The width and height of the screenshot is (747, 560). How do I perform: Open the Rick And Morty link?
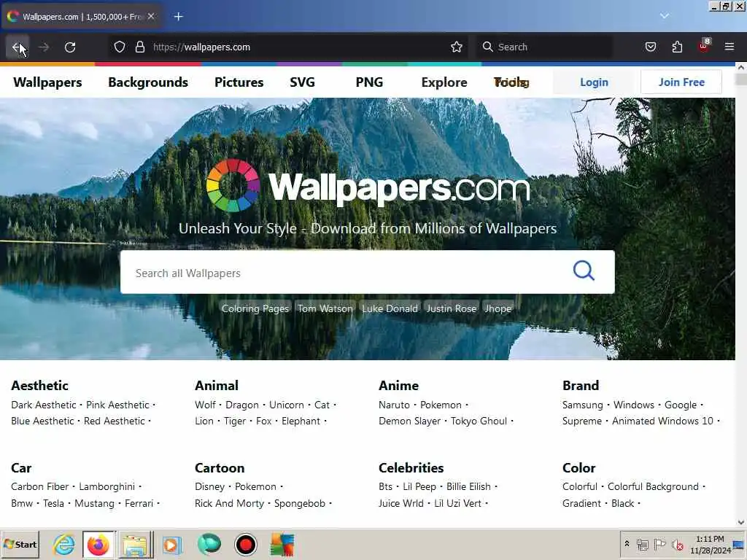click(x=229, y=503)
